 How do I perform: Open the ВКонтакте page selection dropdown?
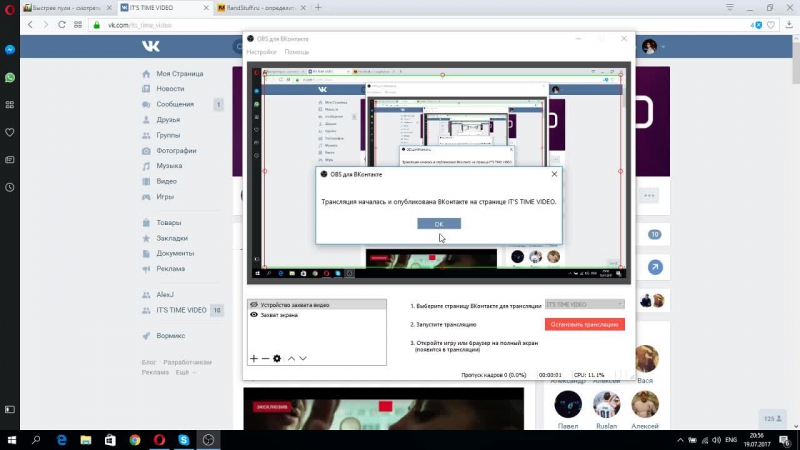click(x=584, y=304)
